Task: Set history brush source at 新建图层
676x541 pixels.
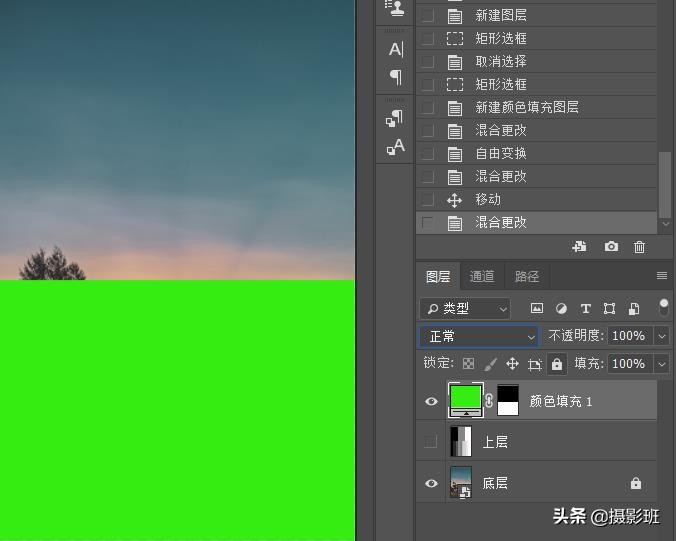Action: [x=427, y=16]
